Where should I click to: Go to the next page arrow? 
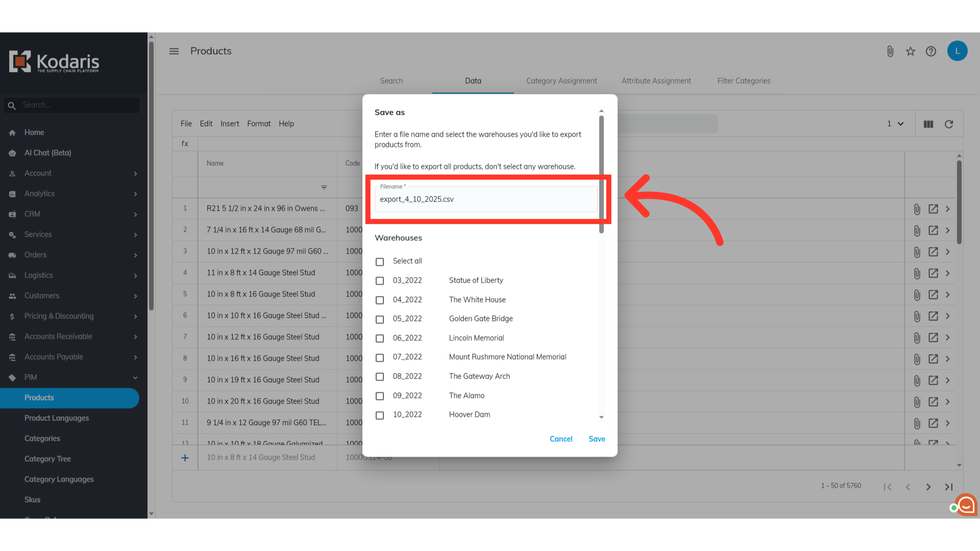pyautogui.click(x=928, y=487)
